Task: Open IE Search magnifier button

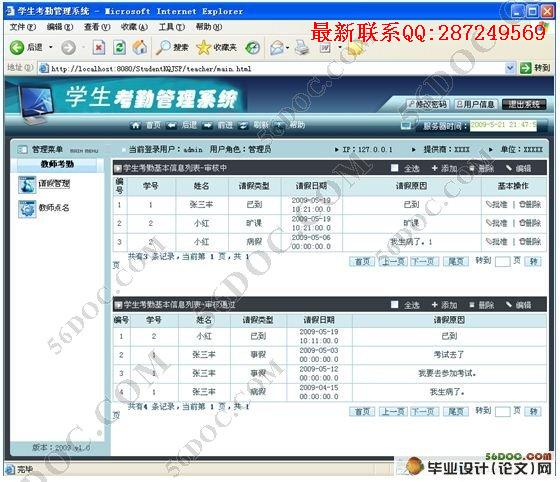Action: pos(172,47)
